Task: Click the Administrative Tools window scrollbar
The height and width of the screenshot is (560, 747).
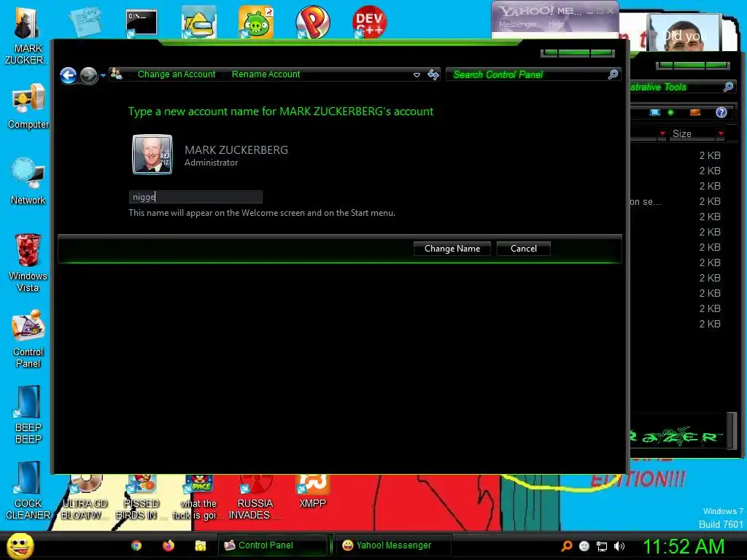Action: click(732, 430)
